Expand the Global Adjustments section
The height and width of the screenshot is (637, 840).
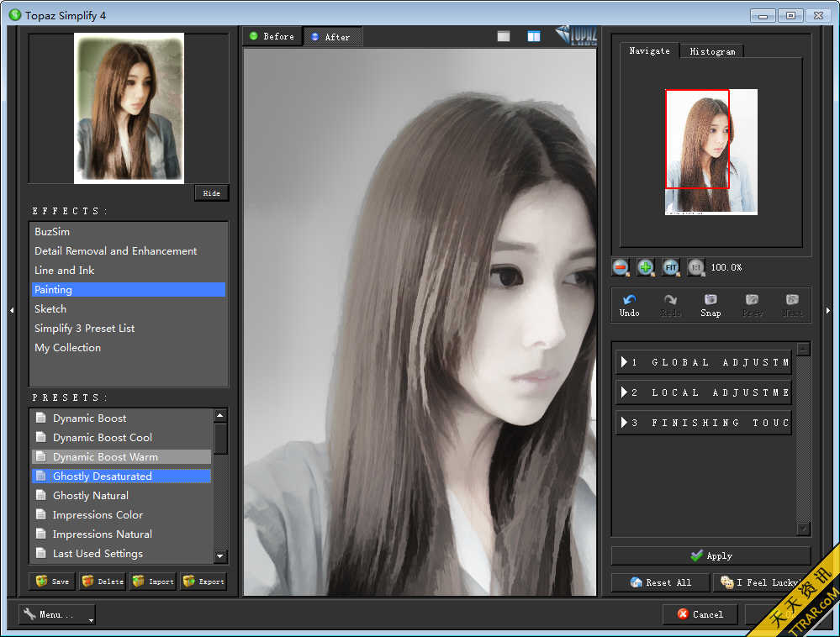pos(703,361)
